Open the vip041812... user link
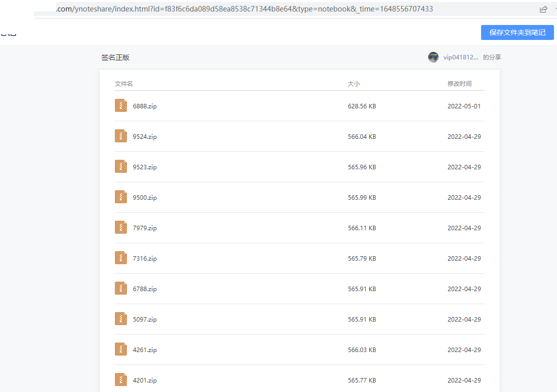557x392 pixels. coord(461,57)
